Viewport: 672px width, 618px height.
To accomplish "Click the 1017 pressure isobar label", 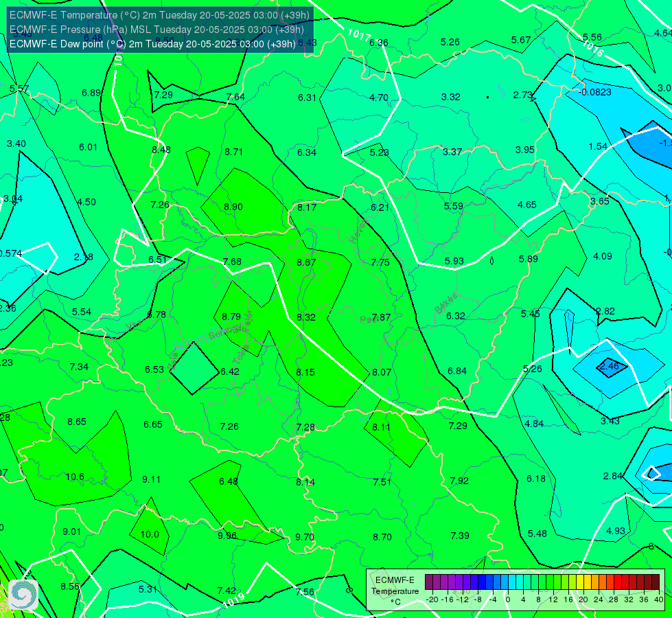I will tap(359, 35).
